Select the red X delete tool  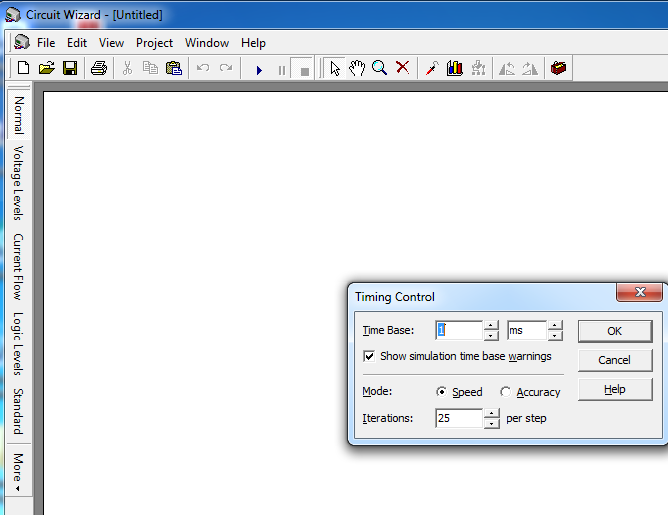pos(402,67)
